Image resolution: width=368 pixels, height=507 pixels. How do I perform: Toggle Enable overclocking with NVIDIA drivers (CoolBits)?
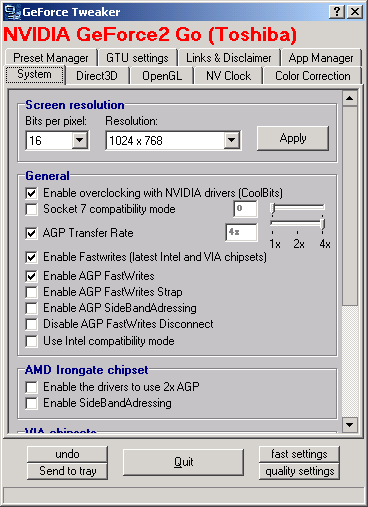(x=31, y=193)
